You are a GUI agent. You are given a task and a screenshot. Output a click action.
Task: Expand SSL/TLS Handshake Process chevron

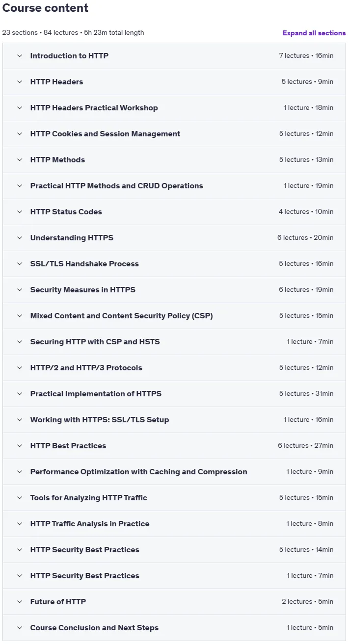tap(20, 264)
